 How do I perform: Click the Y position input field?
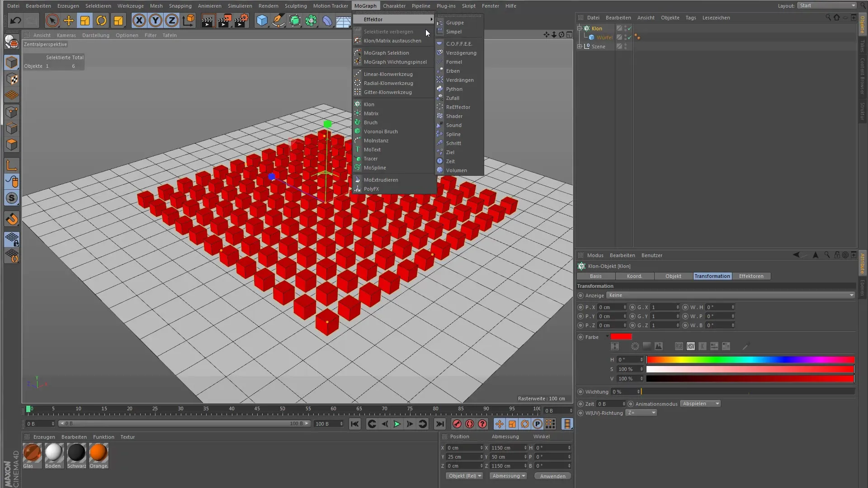pyautogui.click(x=464, y=457)
